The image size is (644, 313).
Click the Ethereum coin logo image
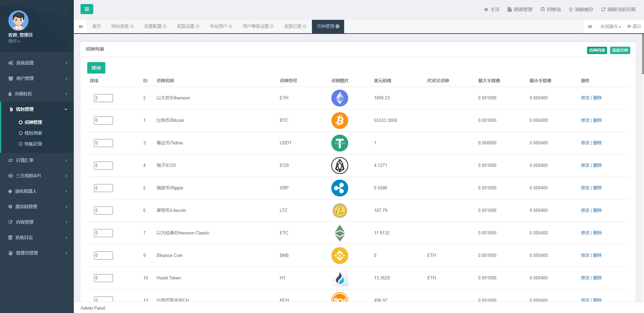pos(339,98)
